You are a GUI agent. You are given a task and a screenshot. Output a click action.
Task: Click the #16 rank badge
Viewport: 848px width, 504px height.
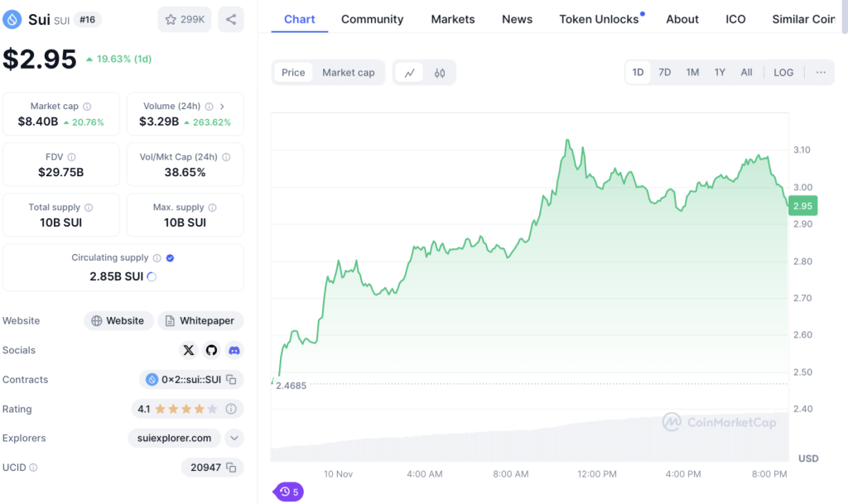click(x=87, y=20)
